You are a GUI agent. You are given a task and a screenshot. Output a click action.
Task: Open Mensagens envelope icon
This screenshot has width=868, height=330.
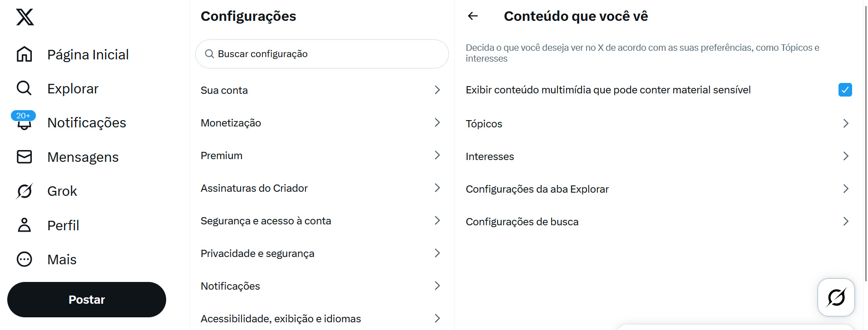24,157
